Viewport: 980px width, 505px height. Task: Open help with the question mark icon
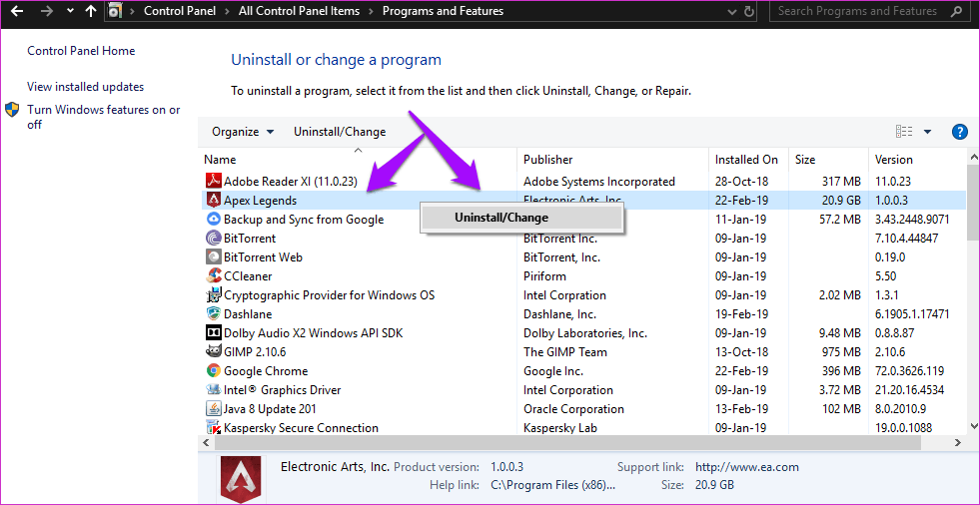[x=959, y=132]
